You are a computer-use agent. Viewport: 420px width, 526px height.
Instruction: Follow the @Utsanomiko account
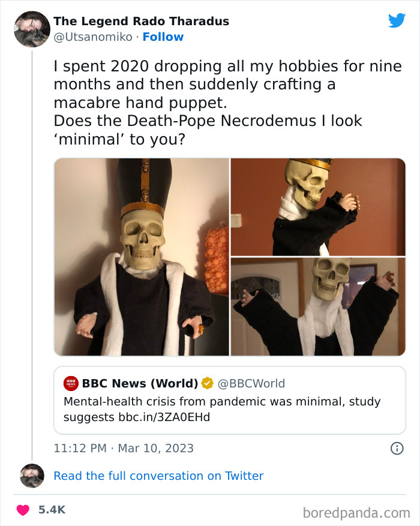(163, 37)
